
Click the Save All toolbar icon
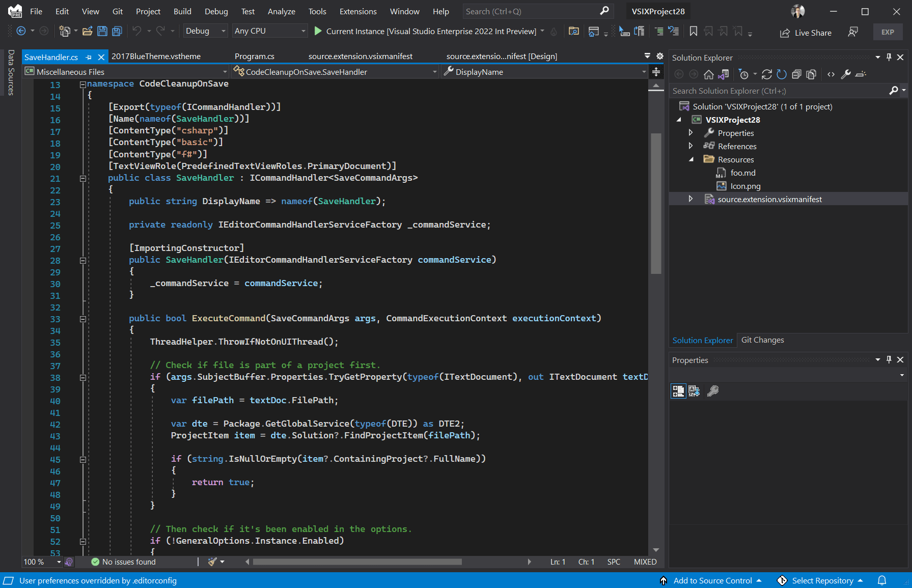tap(117, 31)
